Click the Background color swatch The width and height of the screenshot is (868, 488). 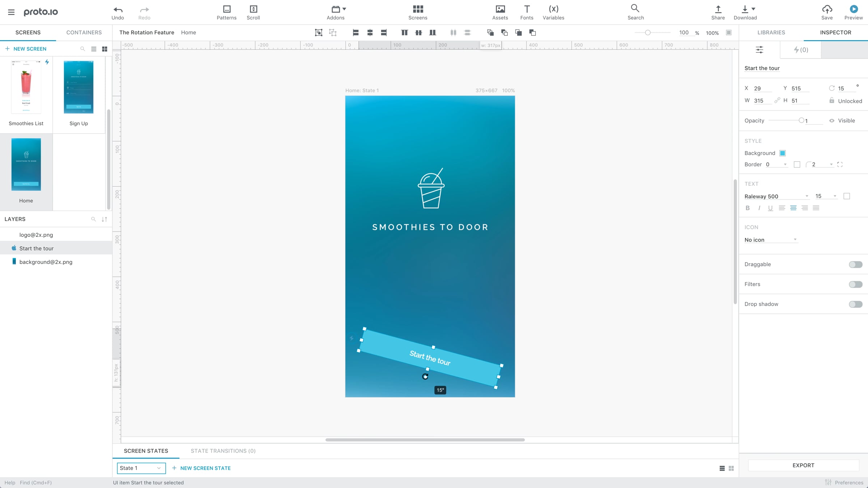[x=782, y=153]
